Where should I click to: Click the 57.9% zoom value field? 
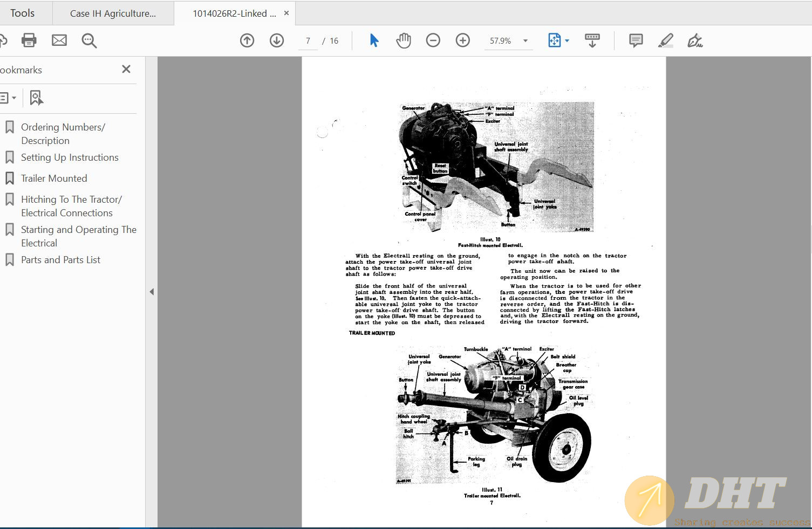coord(501,41)
